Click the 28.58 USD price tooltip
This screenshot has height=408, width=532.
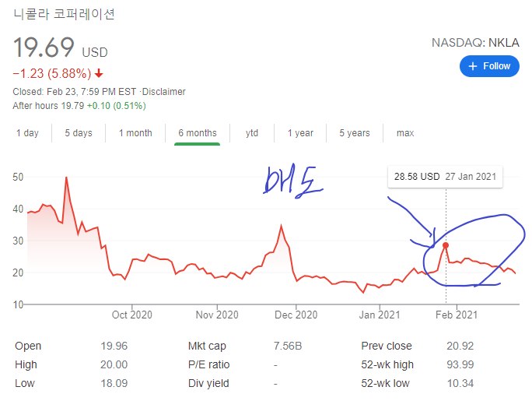pyautogui.click(x=445, y=177)
